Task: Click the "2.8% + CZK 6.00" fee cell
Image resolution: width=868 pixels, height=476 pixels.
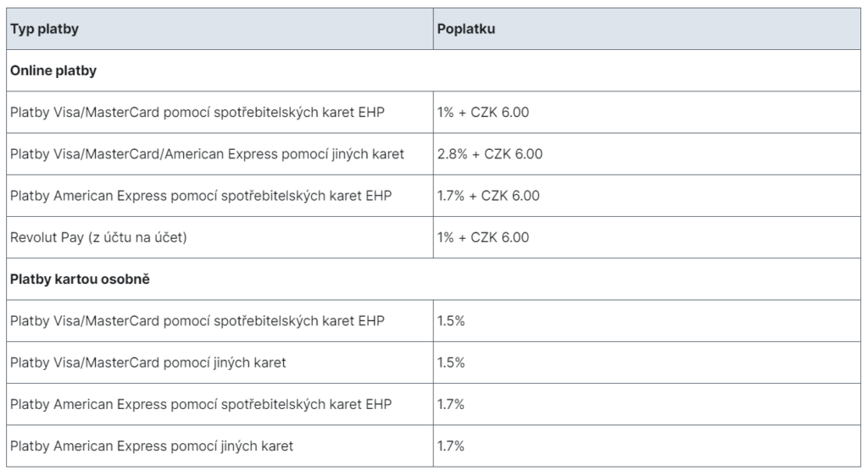Action: pyautogui.click(x=489, y=154)
